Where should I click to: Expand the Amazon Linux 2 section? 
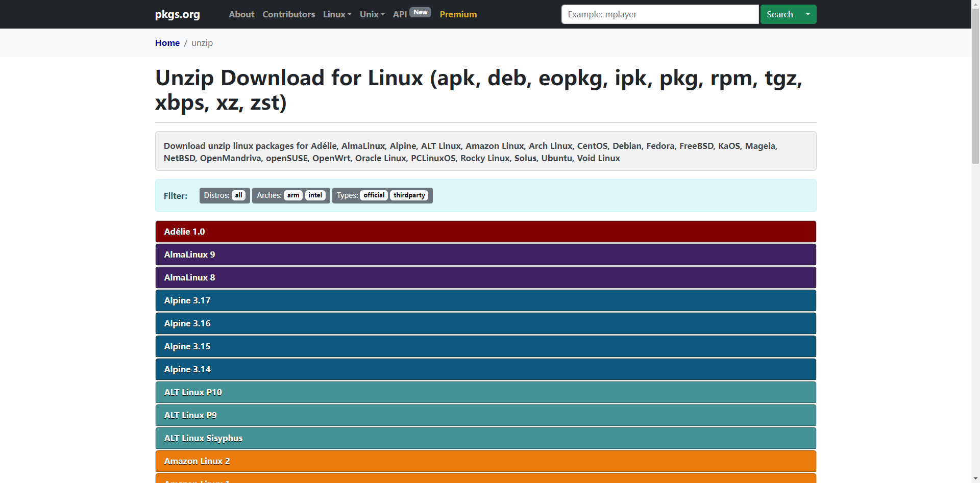(485, 461)
